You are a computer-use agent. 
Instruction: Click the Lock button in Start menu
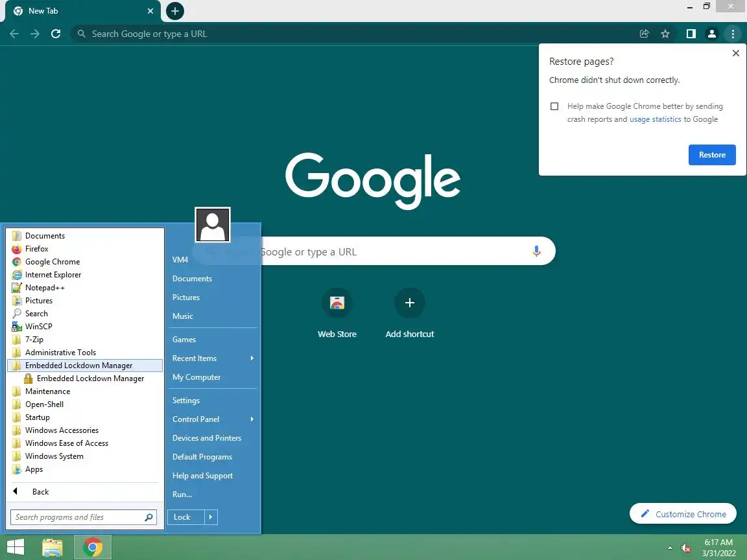pos(186,517)
